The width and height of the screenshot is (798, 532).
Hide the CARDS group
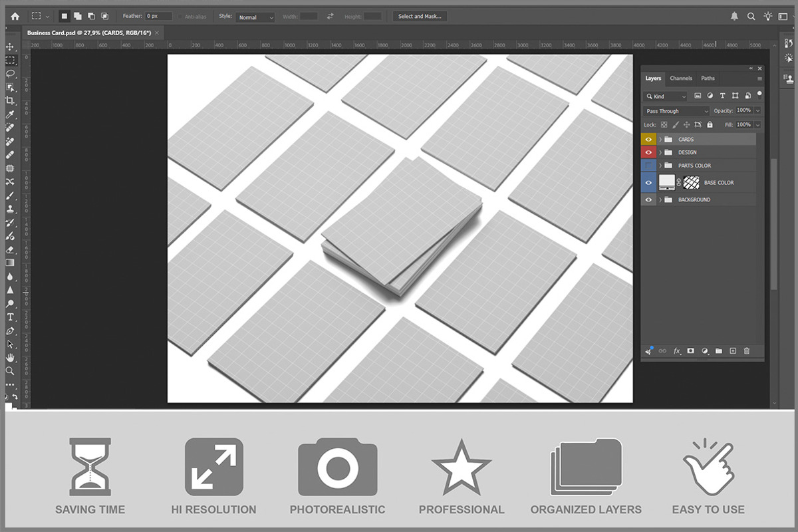click(648, 140)
